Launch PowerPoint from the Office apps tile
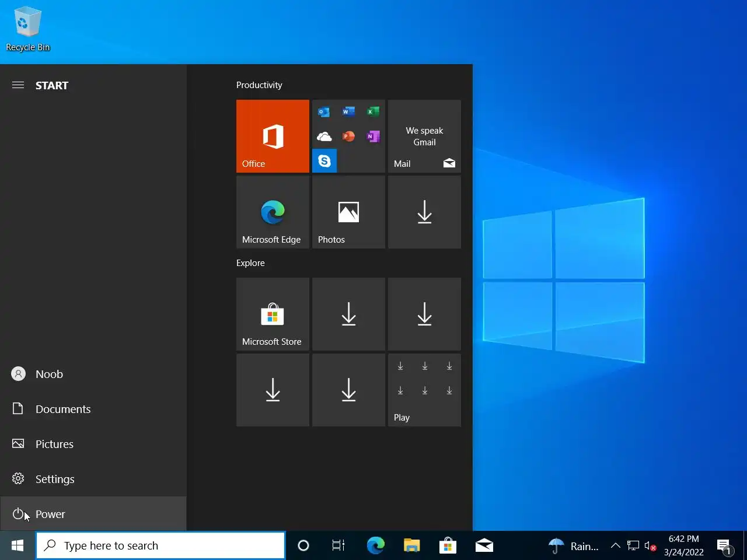The height and width of the screenshot is (560, 747). 348,136
